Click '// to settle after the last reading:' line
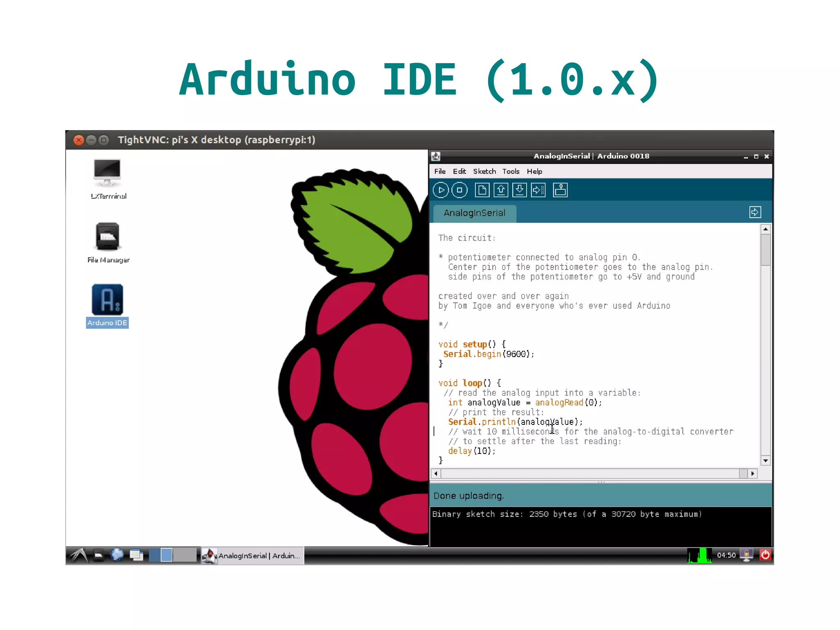 point(535,441)
